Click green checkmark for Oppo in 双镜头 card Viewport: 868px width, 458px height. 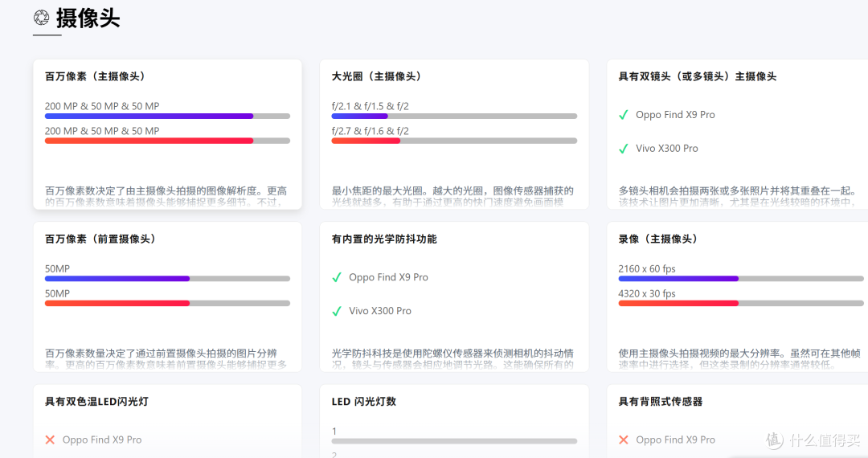623,115
